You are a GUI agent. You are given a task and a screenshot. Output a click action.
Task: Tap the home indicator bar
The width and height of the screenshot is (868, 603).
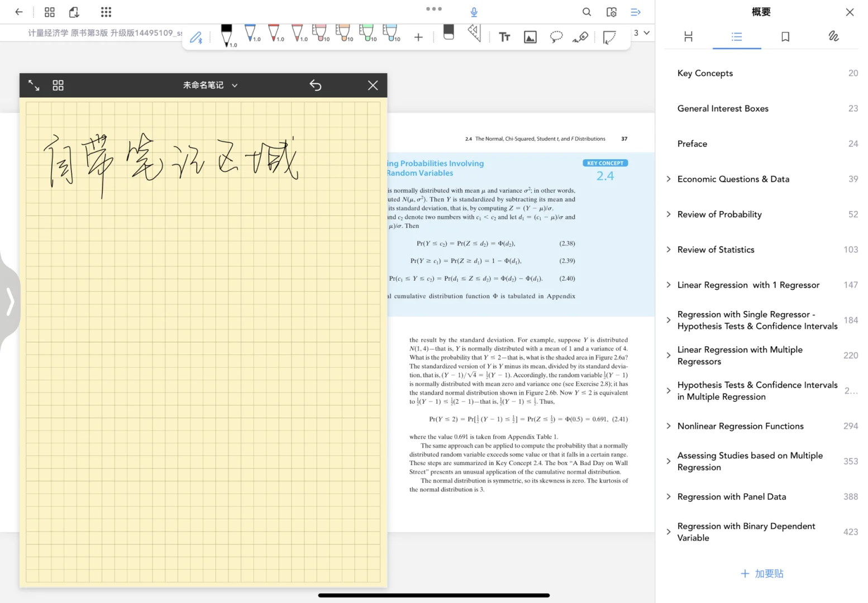coord(434,595)
